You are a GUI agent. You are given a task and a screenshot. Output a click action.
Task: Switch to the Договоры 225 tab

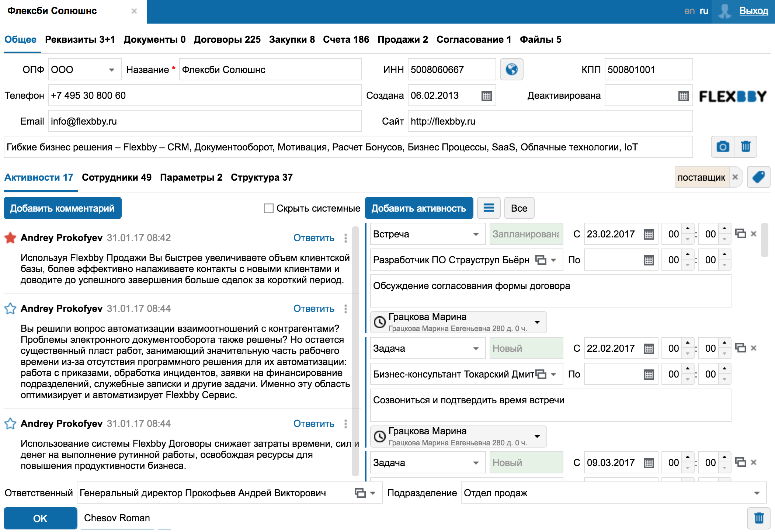227,39
